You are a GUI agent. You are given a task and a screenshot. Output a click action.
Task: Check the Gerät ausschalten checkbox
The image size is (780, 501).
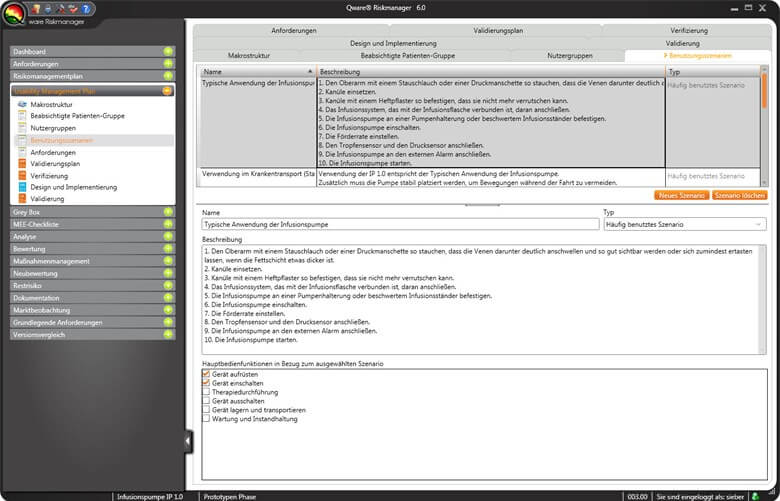206,401
